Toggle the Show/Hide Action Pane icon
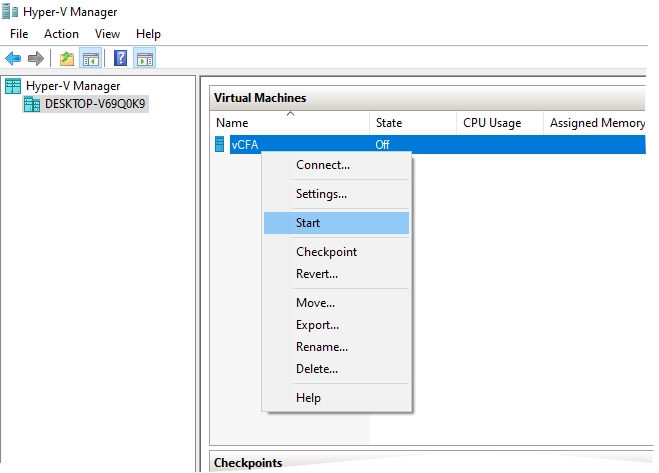 [145, 58]
